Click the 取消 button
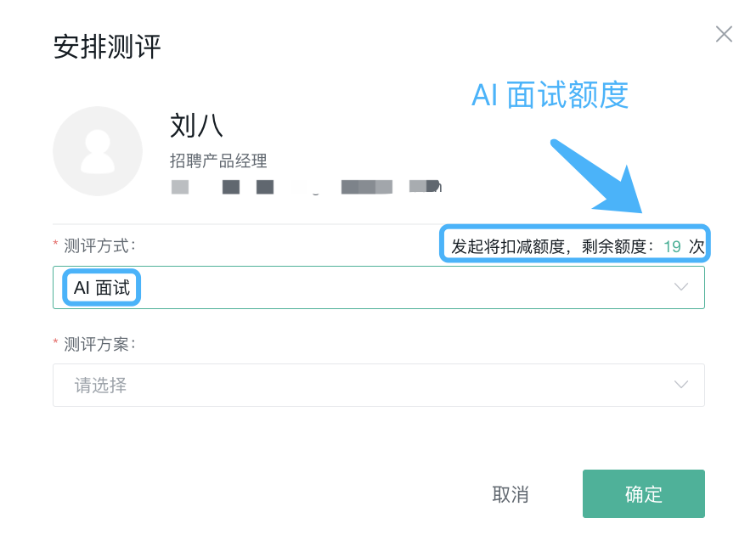Viewport: 756px width, 535px height. 511,494
